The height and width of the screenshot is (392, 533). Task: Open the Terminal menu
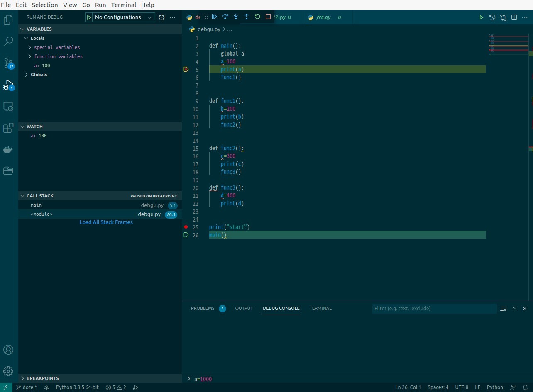tap(124, 5)
